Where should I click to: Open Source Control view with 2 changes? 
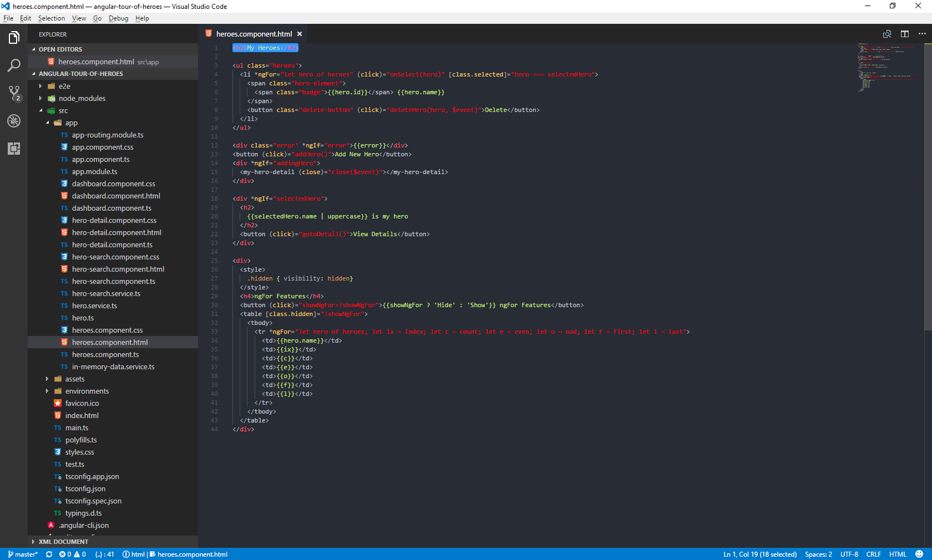click(x=14, y=93)
